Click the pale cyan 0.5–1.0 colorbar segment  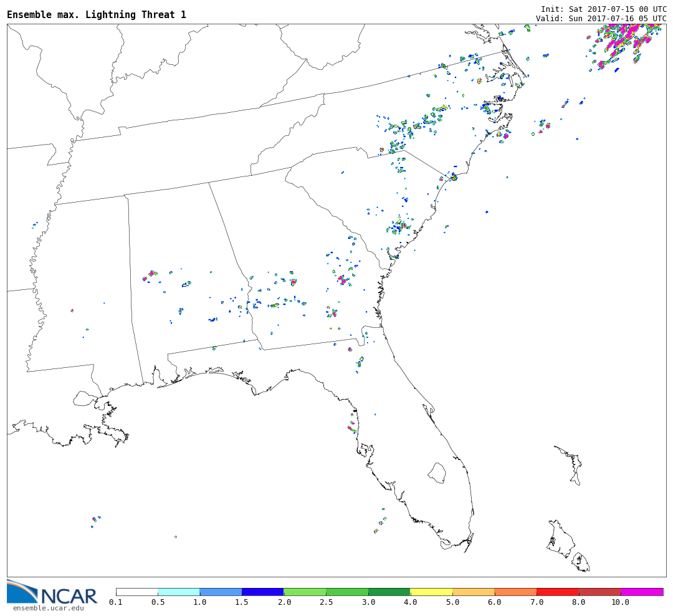click(179, 592)
